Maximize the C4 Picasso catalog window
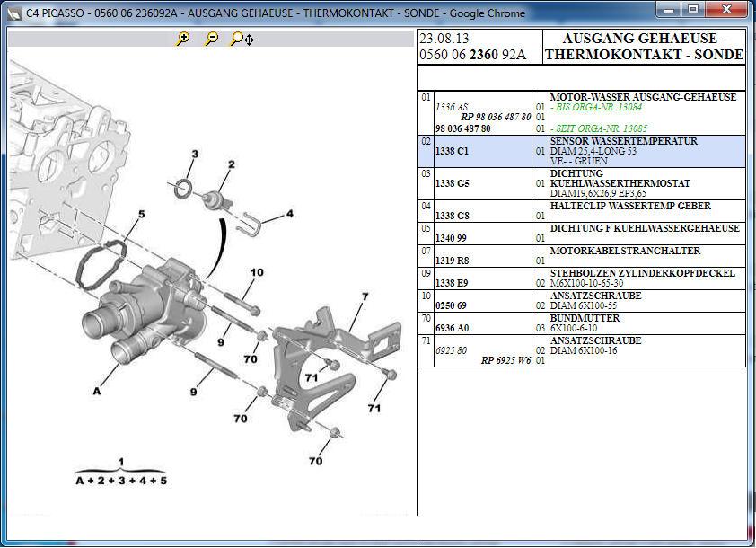This screenshot has width=756, height=548. click(x=693, y=9)
